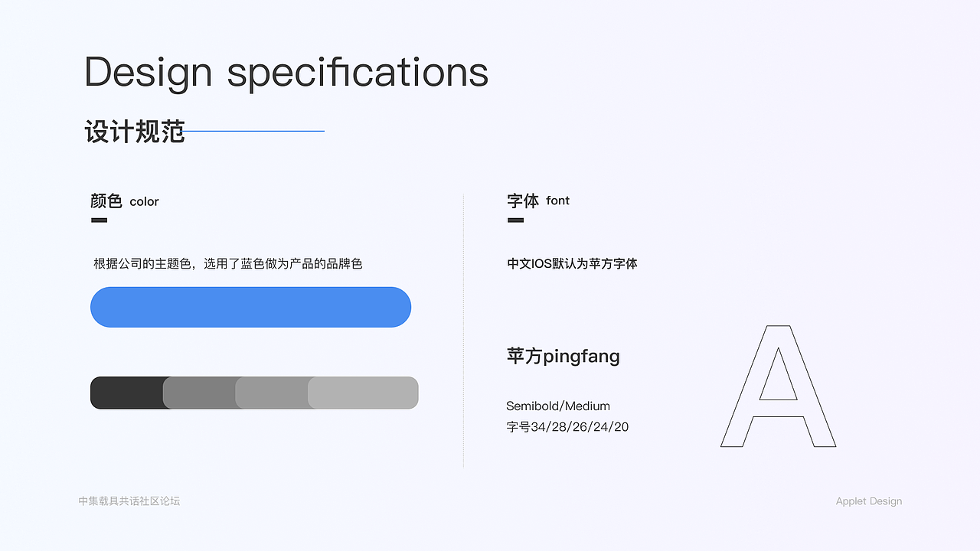Open the 中集载具共话社区论坛 footer text

tap(129, 501)
